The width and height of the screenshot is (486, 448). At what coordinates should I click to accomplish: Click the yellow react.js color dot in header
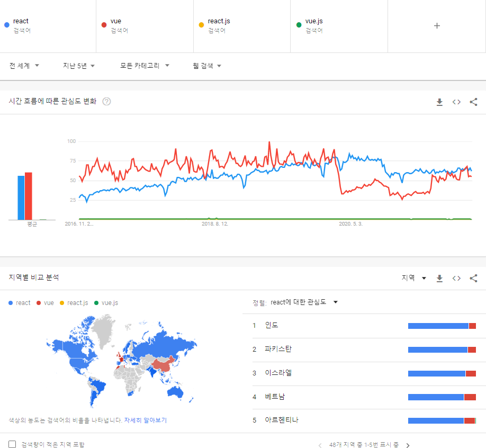click(202, 25)
